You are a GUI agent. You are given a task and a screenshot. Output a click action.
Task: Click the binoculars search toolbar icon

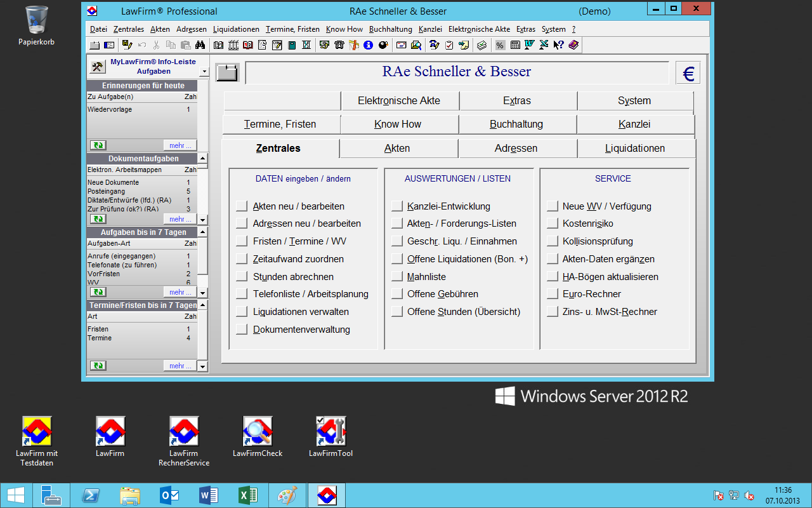coord(200,45)
